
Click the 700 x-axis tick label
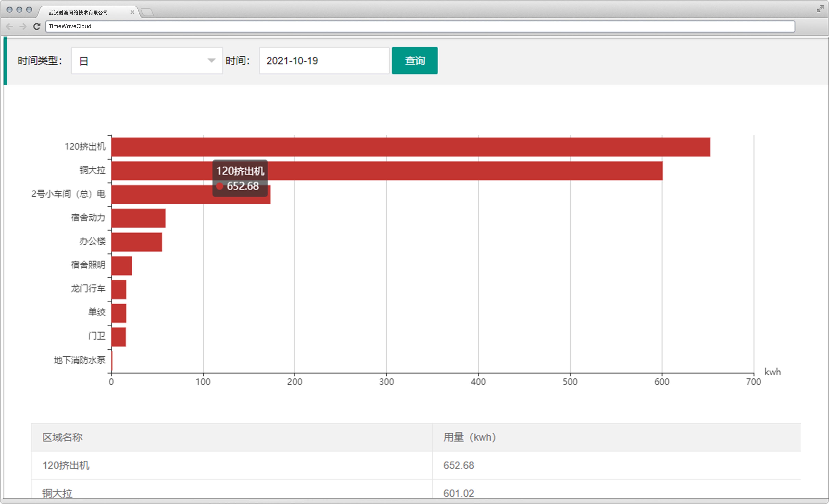753,382
